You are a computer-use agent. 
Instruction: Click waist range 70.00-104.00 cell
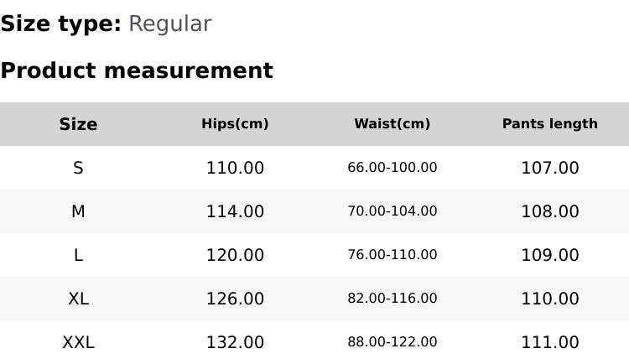click(392, 211)
